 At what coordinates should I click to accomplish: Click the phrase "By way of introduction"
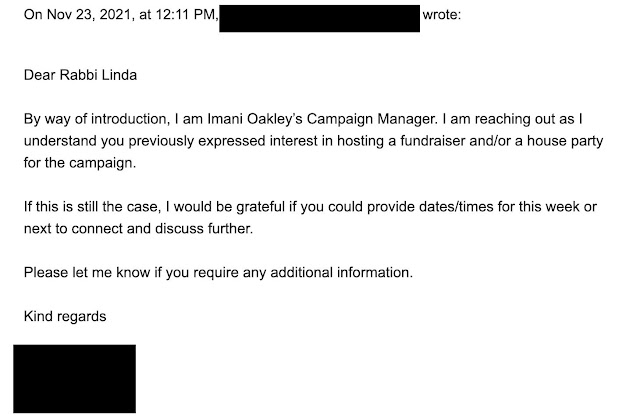pos(95,119)
